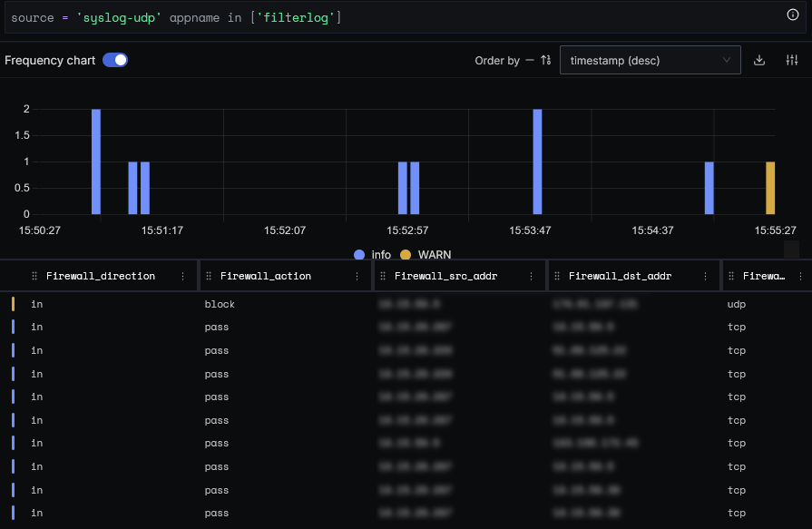The image size is (812, 529).
Task: Click the sort direction icon beside Order by
Action: [544, 60]
